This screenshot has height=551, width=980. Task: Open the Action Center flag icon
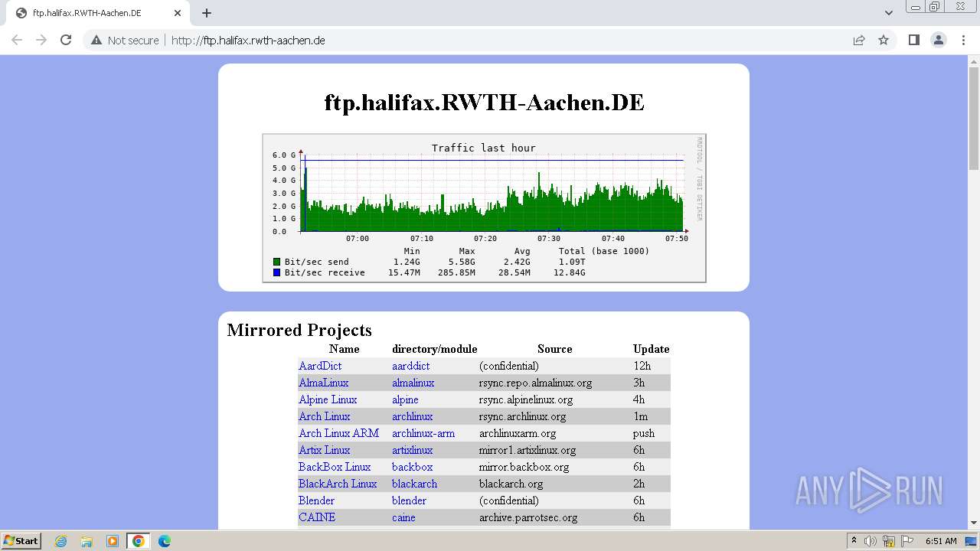coord(907,541)
